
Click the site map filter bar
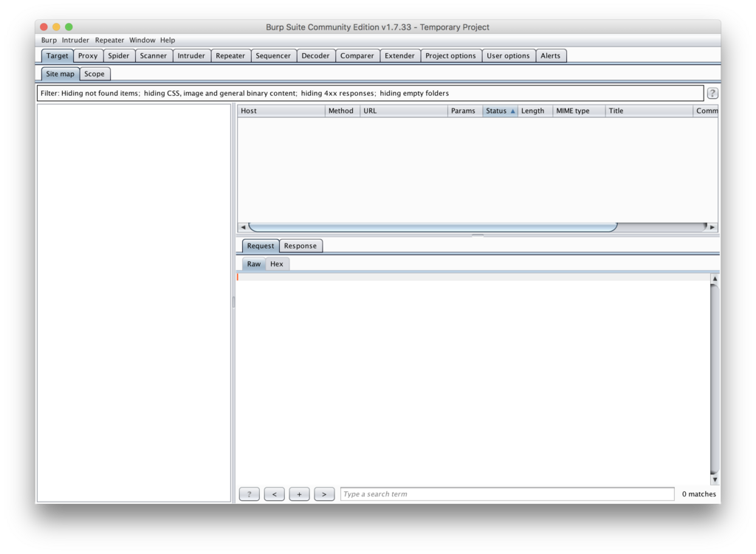coord(371,94)
